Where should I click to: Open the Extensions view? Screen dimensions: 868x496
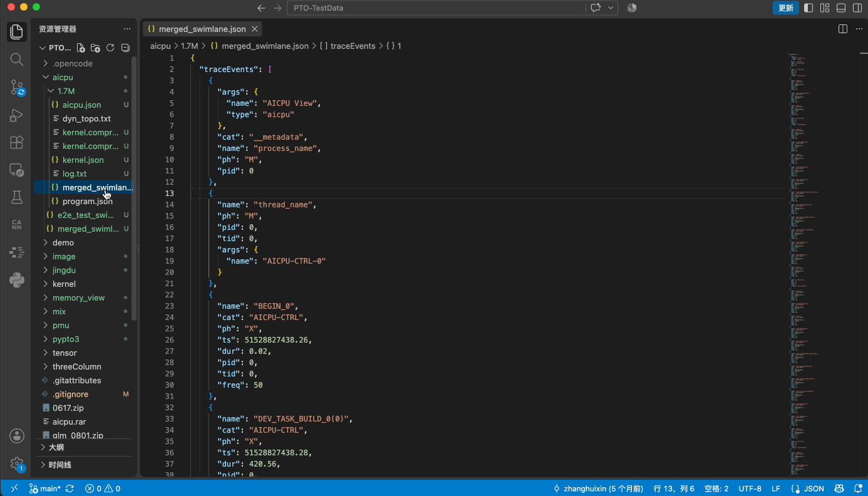pyautogui.click(x=17, y=143)
